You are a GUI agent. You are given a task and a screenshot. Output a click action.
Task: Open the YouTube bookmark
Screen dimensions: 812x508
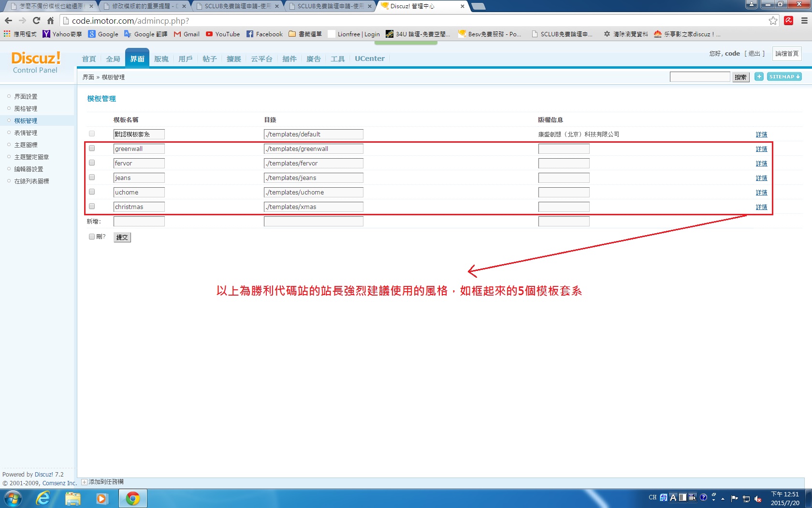(222, 34)
